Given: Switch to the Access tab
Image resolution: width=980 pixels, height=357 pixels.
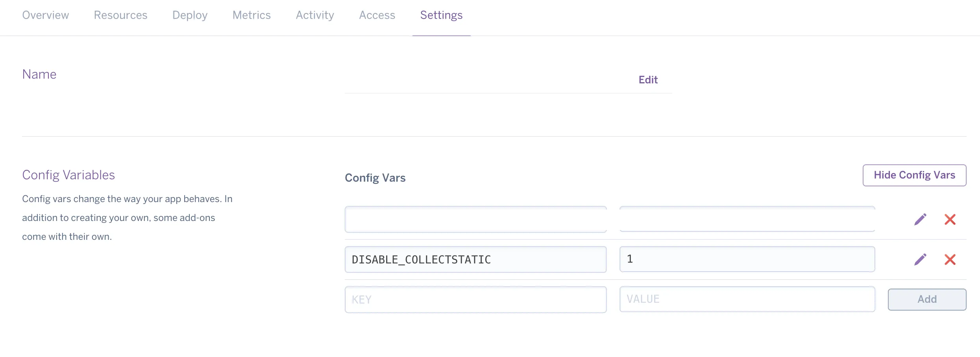Looking at the screenshot, I should [377, 15].
